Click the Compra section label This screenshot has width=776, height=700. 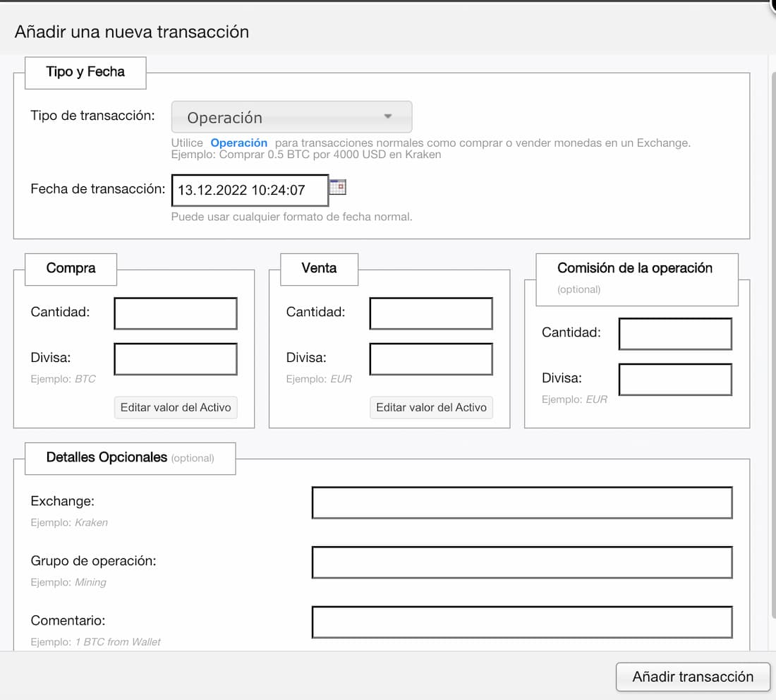71,269
